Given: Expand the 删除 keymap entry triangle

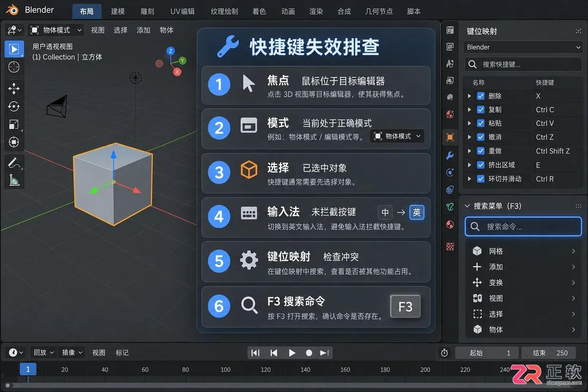Looking at the screenshot, I should tap(469, 96).
